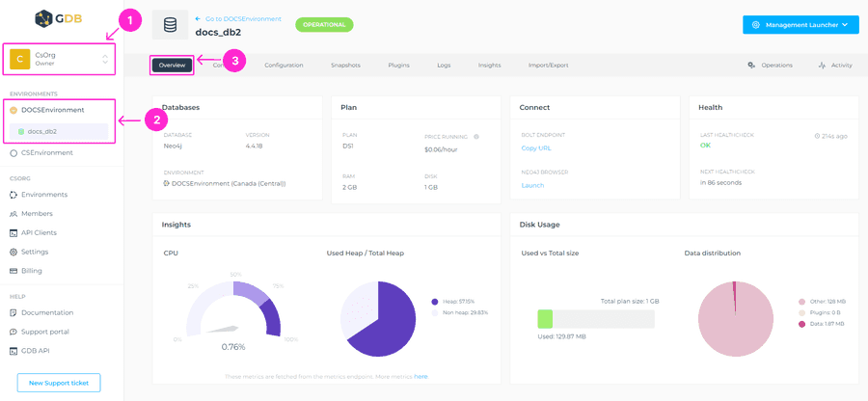Open Billing page
868x401 pixels.
tap(32, 271)
